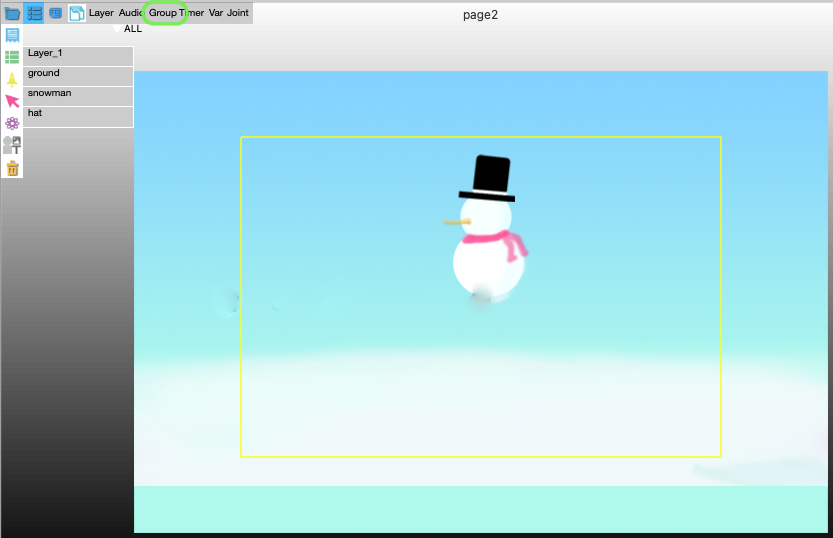833x538 pixels.
Task: Click the snowman's carrot nose
Action: point(457,221)
